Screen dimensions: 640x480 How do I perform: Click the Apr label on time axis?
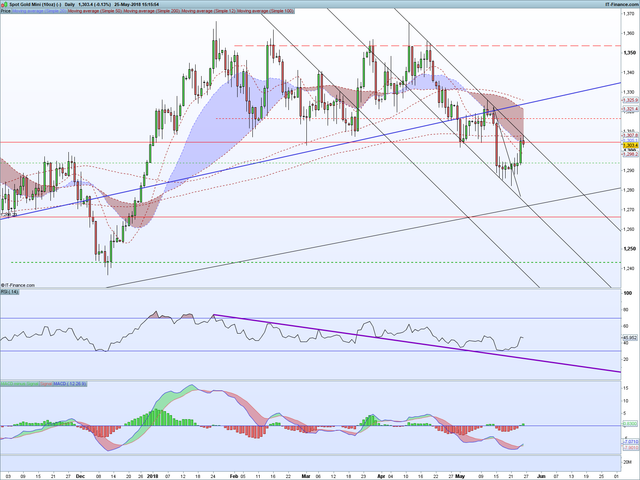tap(381, 476)
